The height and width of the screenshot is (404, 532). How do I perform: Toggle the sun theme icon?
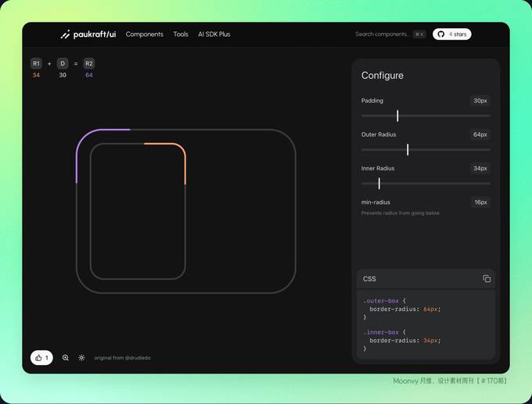(82, 358)
